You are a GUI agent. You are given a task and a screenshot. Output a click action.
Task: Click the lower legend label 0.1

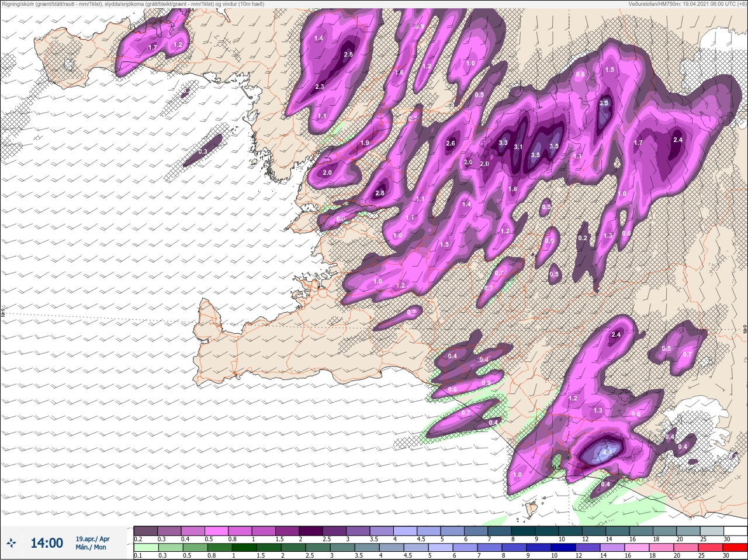pyautogui.click(x=137, y=556)
